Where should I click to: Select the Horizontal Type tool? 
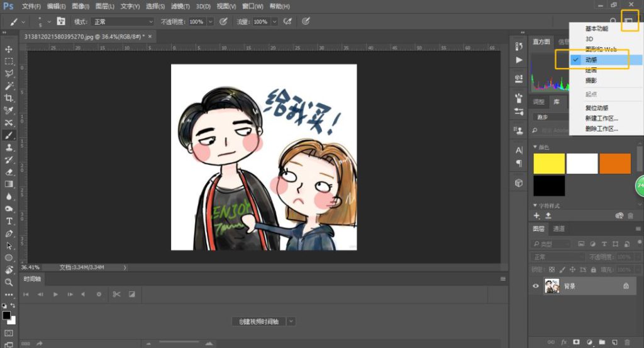9,221
